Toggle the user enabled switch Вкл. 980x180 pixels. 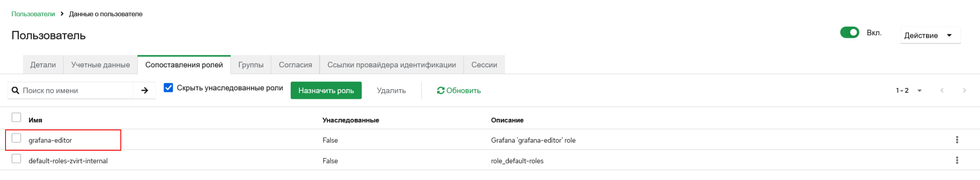[849, 33]
